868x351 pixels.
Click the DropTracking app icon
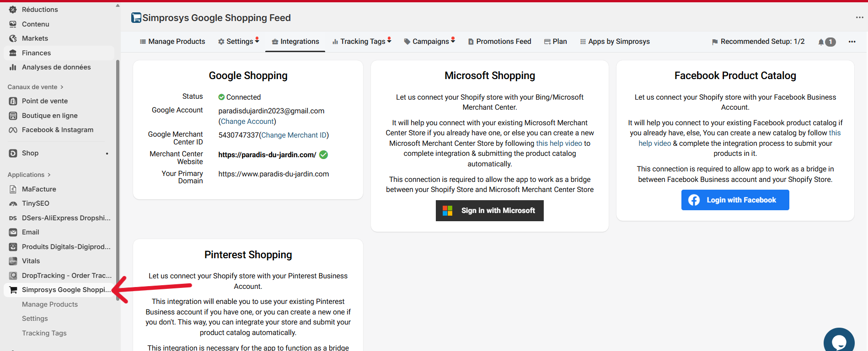(13, 276)
